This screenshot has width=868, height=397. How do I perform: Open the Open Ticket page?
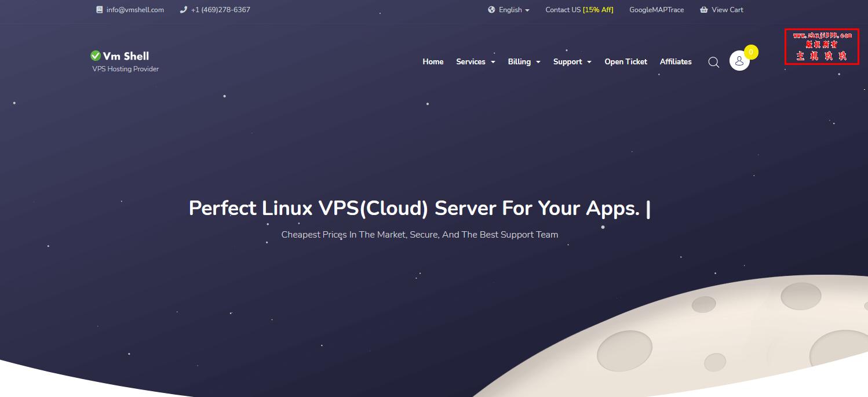626,61
